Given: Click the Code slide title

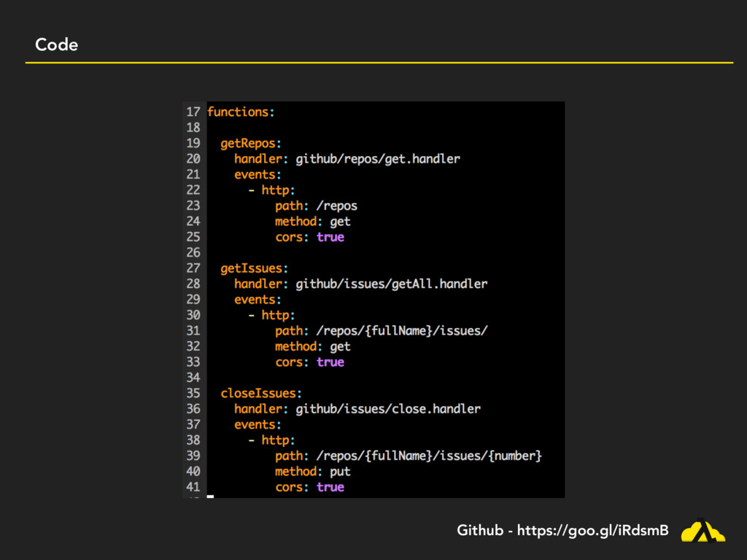Looking at the screenshot, I should click(56, 45).
